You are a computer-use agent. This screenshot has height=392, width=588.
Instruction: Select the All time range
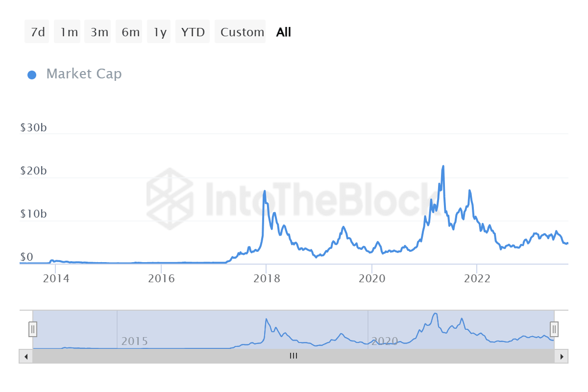(284, 32)
